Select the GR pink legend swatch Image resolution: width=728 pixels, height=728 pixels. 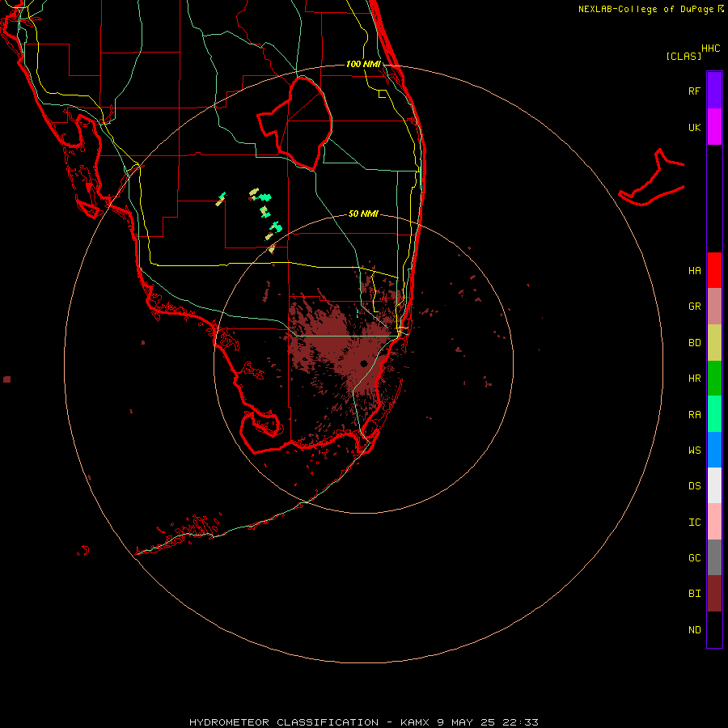pyautogui.click(x=714, y=307)
